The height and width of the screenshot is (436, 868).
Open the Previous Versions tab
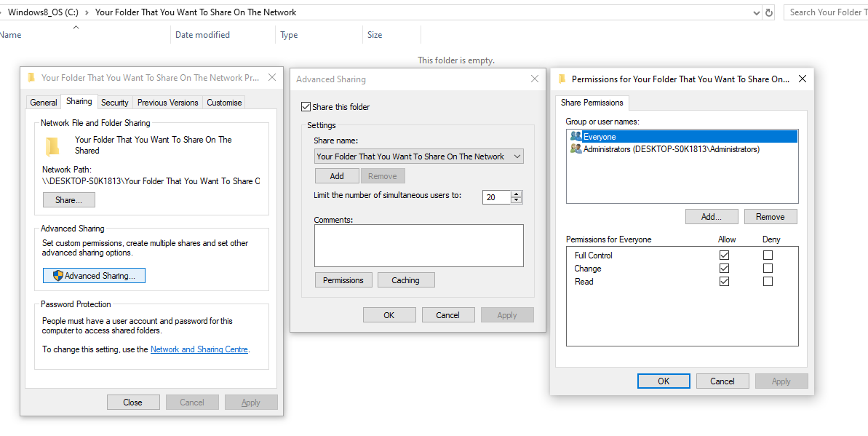click(x=168, y=103)
